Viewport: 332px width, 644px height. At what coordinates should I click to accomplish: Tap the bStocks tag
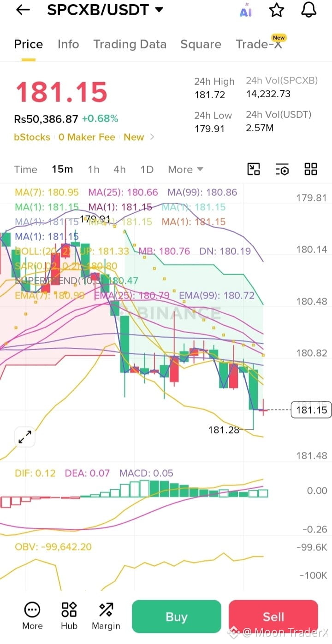coord(32,137)
